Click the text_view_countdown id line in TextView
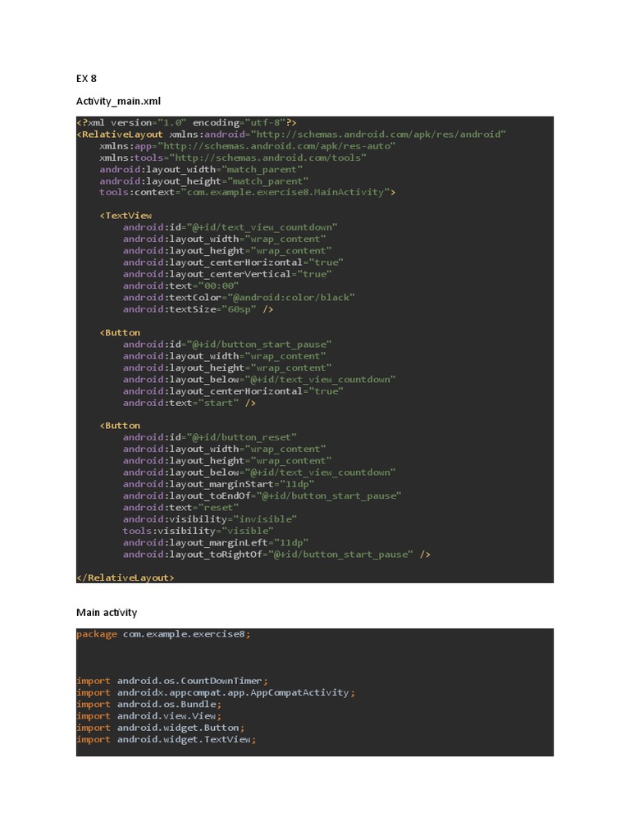The width and height of the screenshot is (630, 840). tap(230, 227)
